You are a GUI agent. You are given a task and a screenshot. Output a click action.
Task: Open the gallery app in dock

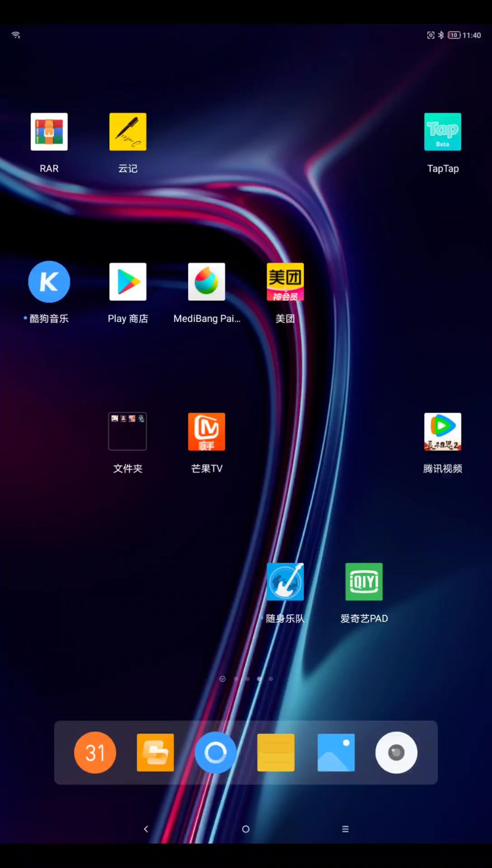click(336, 752)
